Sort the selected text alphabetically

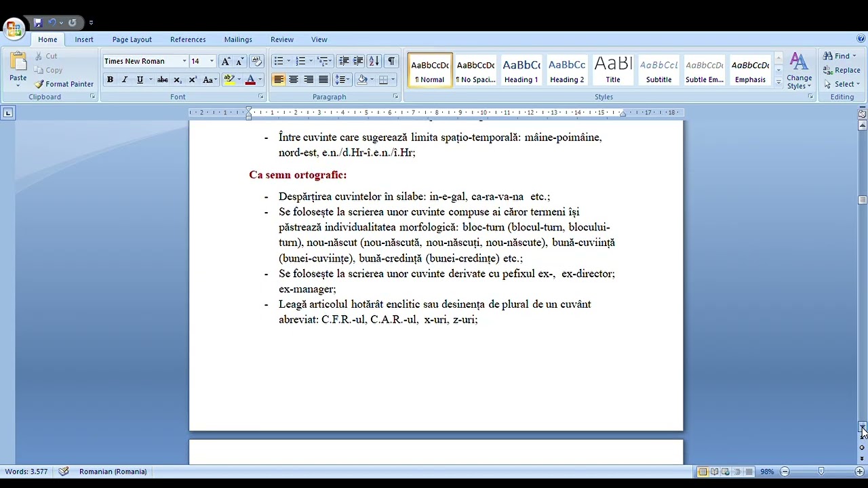(374, 61)
